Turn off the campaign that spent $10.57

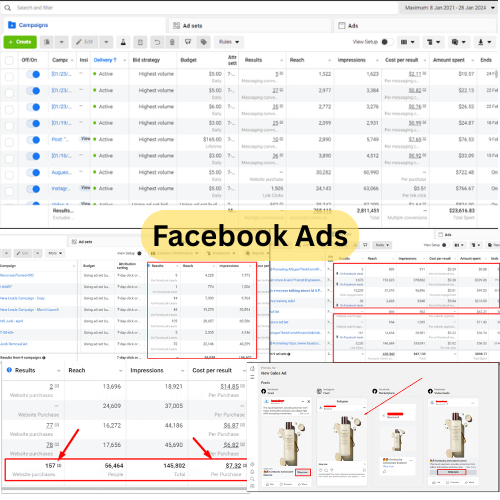click(x=33, y=74)
